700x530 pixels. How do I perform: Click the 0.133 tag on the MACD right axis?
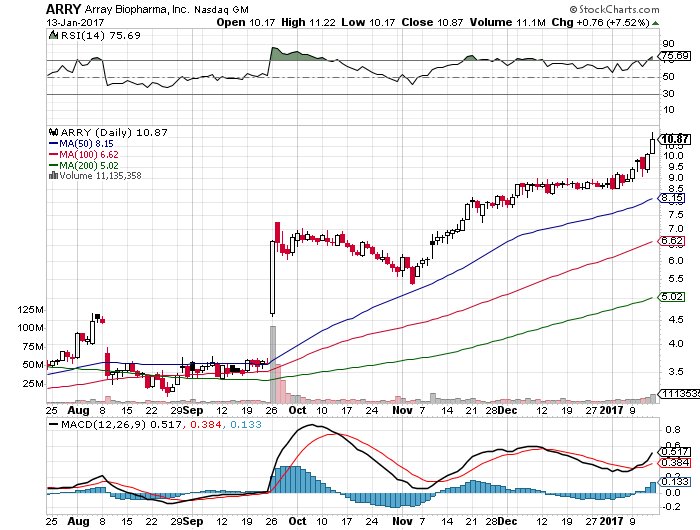675,482
